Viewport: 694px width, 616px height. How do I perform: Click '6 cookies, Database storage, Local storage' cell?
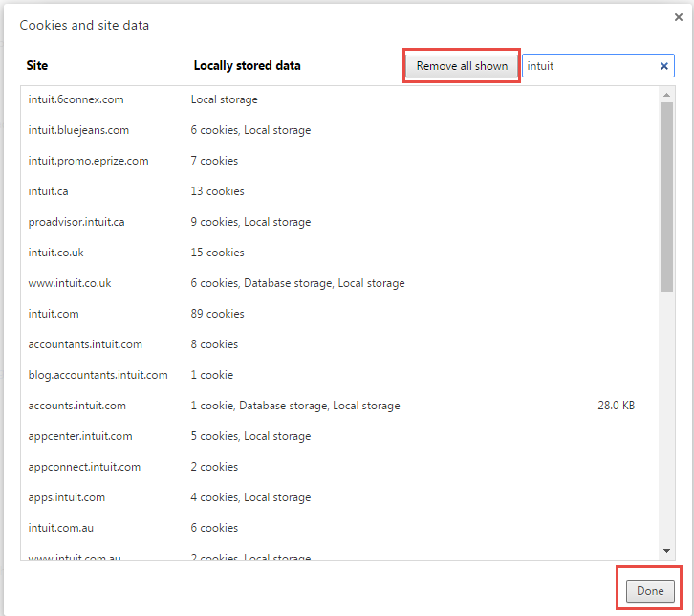point(298,283)
